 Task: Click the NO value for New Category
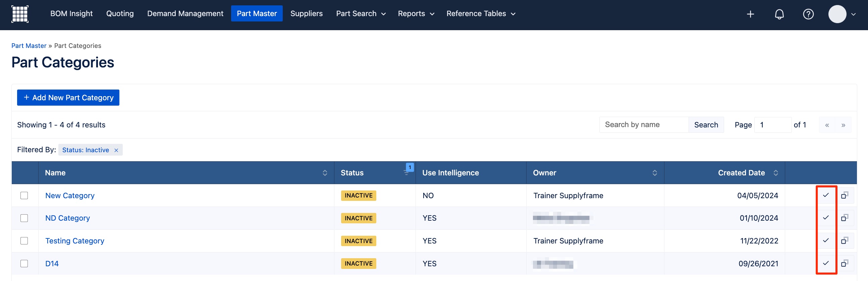pyautogui.click(x=428, y=195)
